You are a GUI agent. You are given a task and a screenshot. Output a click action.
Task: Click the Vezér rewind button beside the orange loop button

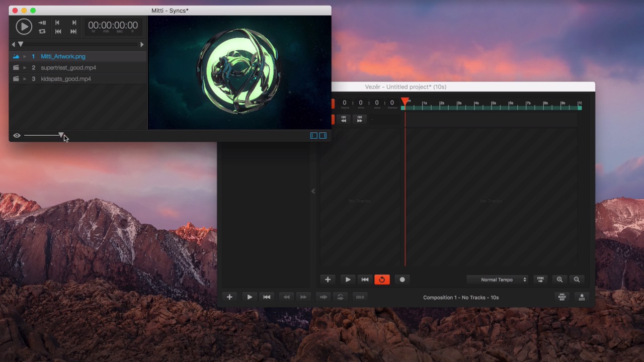365,280
